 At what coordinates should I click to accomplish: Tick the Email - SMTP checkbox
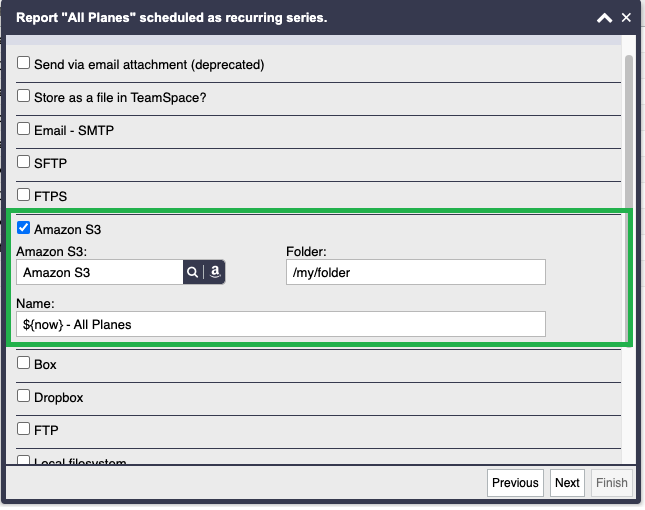23,129
